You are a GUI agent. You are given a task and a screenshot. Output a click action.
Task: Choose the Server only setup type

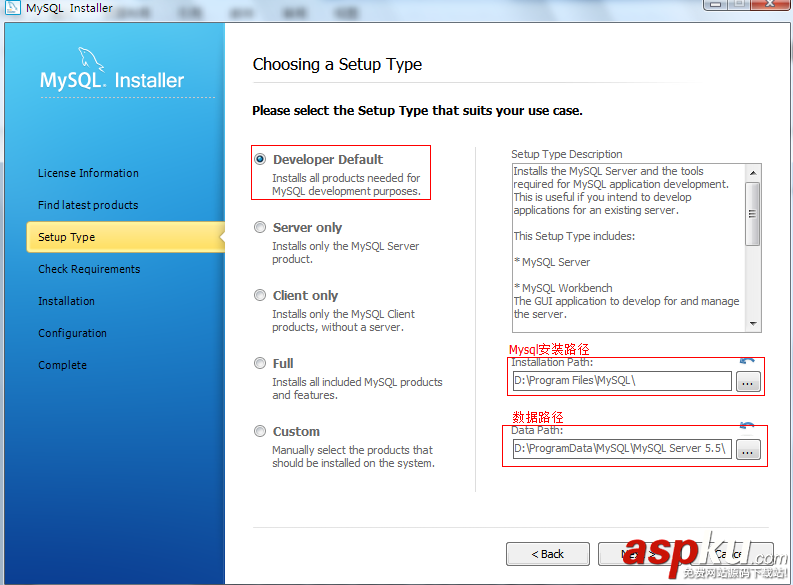point(260,228)
